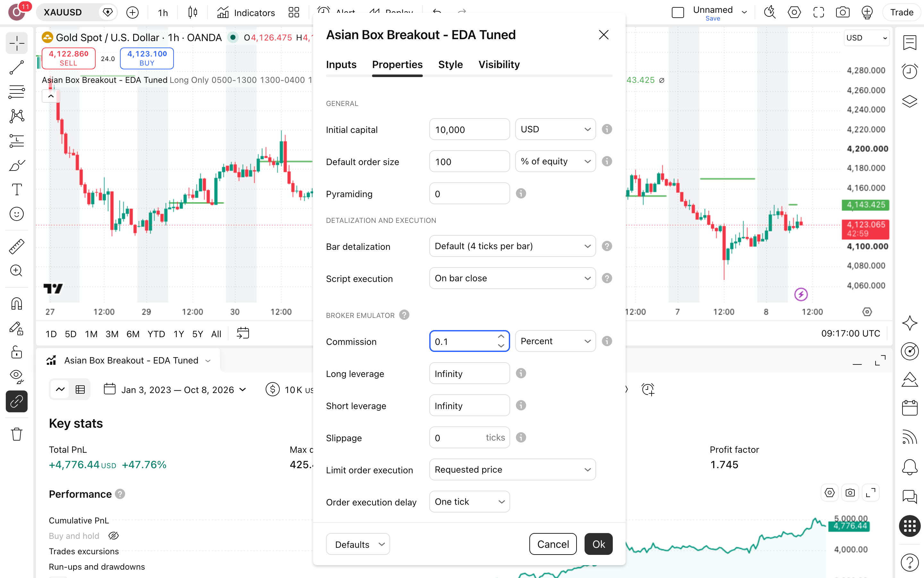
Task: Click the Pyramiding input field
Action: [469, 193]
